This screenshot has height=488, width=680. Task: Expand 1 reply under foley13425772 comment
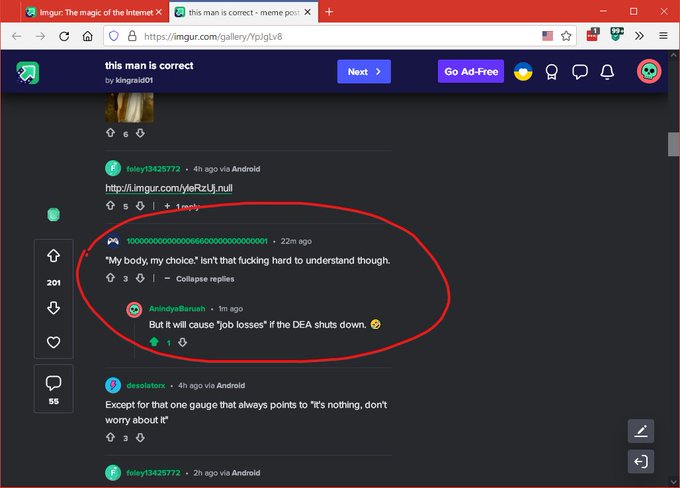182,206
